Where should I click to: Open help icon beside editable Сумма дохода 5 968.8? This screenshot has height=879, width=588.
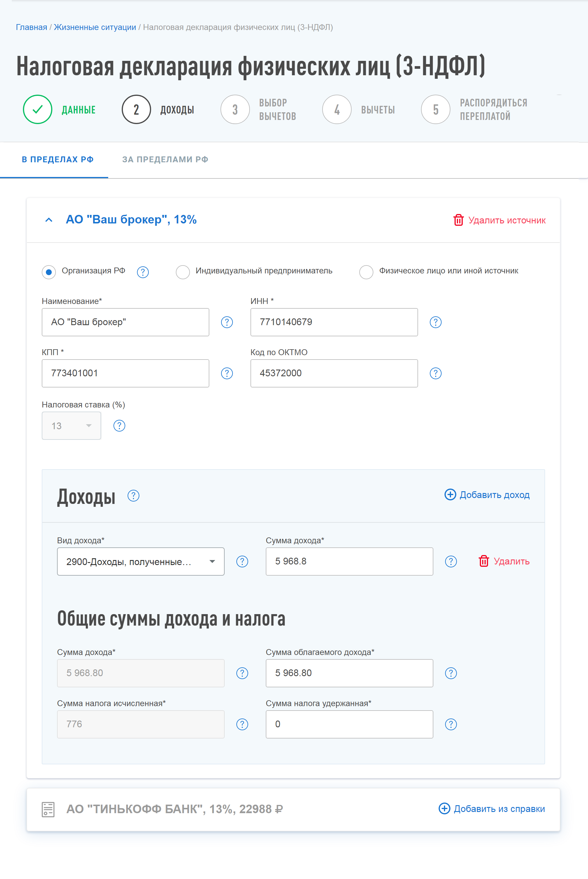(451, 562)
